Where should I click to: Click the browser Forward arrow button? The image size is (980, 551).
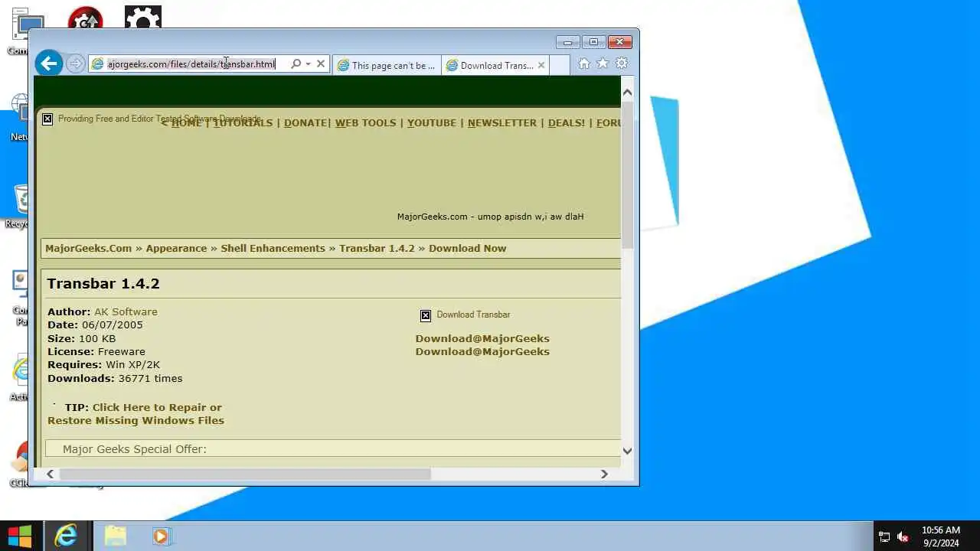75,64
